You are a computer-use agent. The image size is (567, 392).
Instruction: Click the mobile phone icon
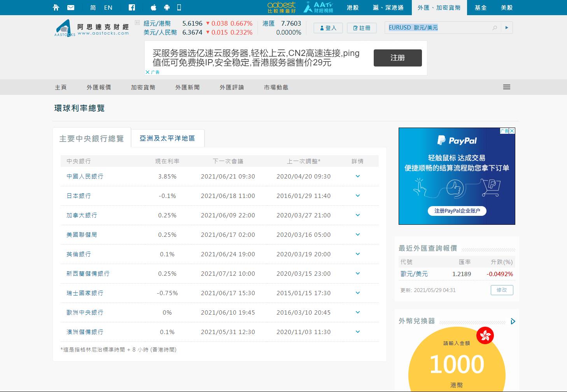pyautogui.click(x=179, y=7)
